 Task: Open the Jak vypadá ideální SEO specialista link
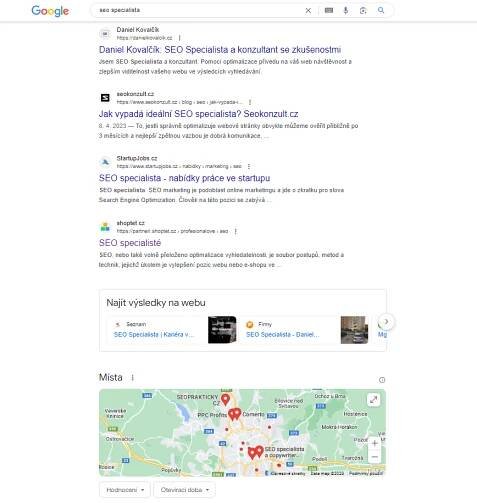(198, 114)
